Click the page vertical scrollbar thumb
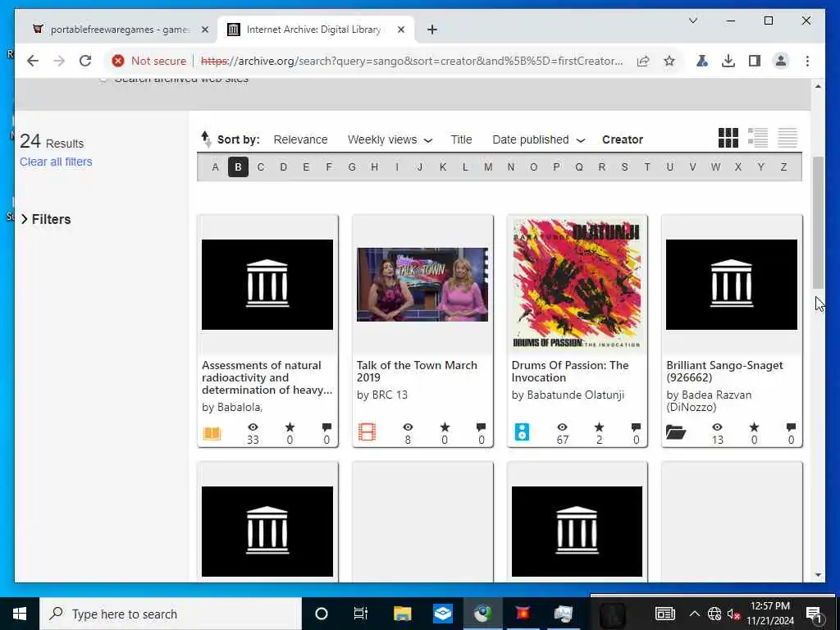This screenshot has width=840, height=630. coord(818,222)
